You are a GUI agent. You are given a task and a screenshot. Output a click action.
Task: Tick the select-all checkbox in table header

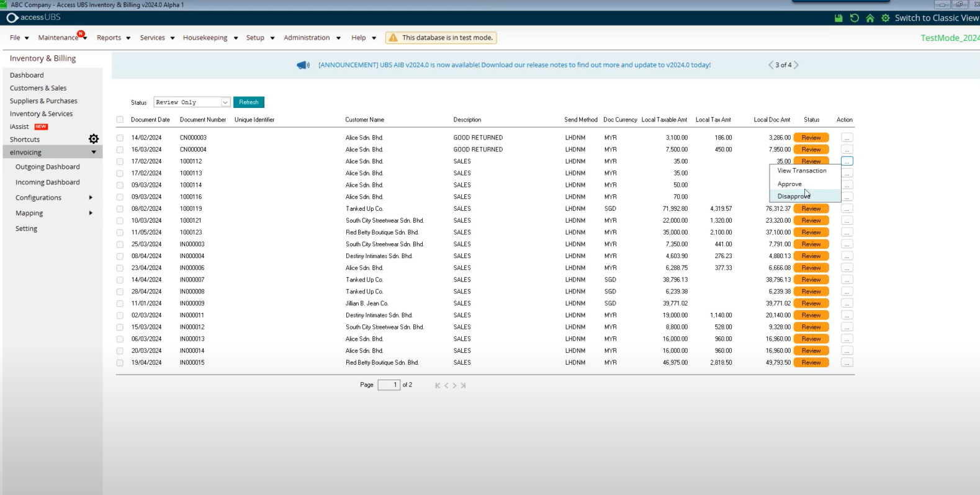pyautogui.click(x=120, y=120)
